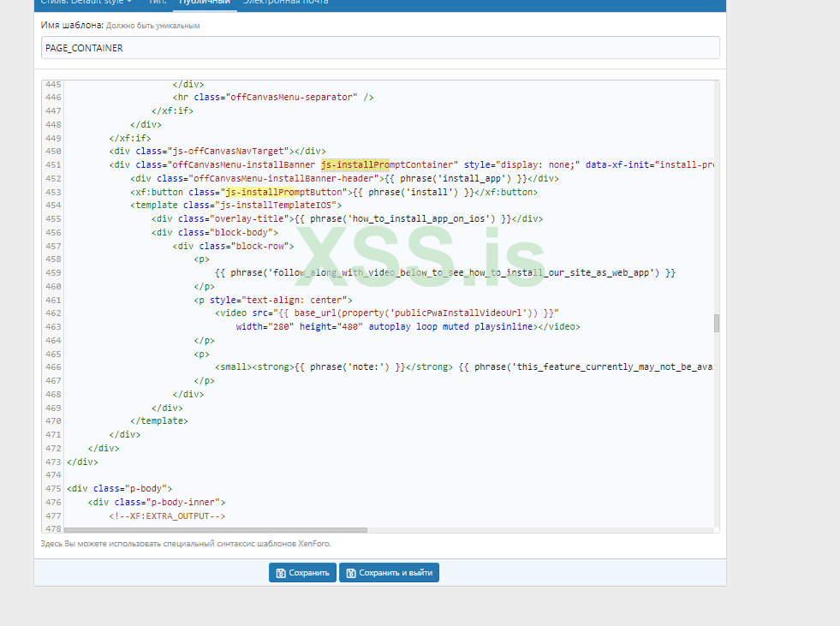The width and height of the screenshot is (840, 626).
Task: Click line number 462 in the gutter
Action: pos(53,313)
